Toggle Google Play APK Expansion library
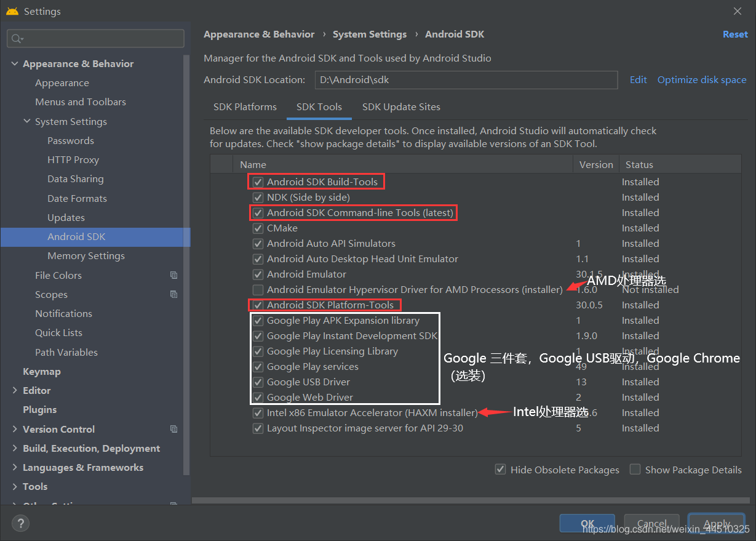Viewport: 756px width, 541px height. click(258, 321)
